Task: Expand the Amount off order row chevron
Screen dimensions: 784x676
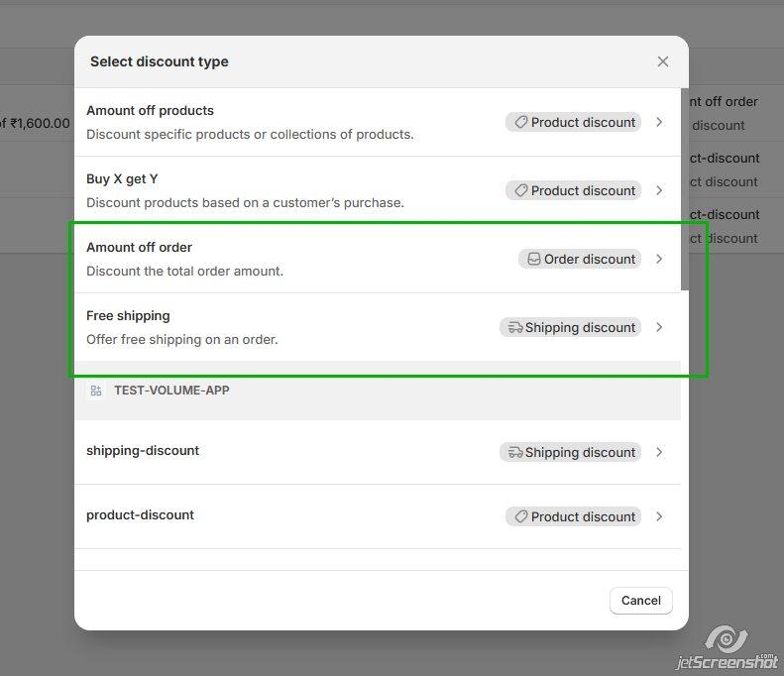Action: tap(660, 259)
